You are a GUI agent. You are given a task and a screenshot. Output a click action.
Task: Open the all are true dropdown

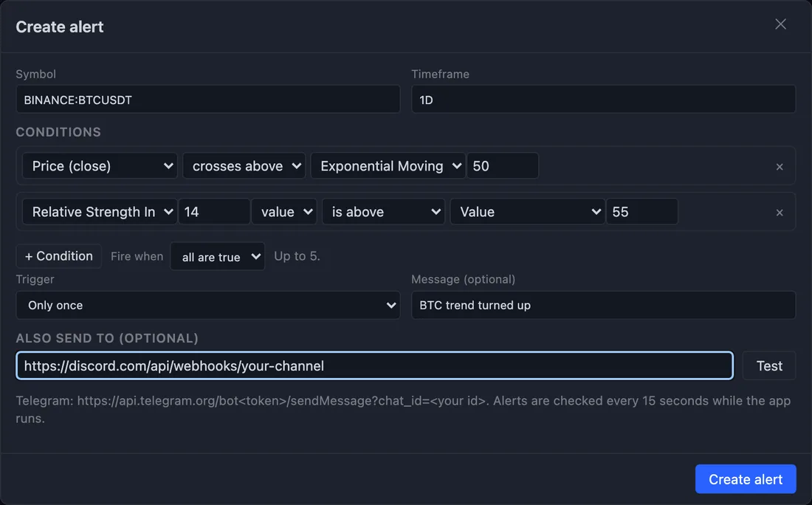218,256
